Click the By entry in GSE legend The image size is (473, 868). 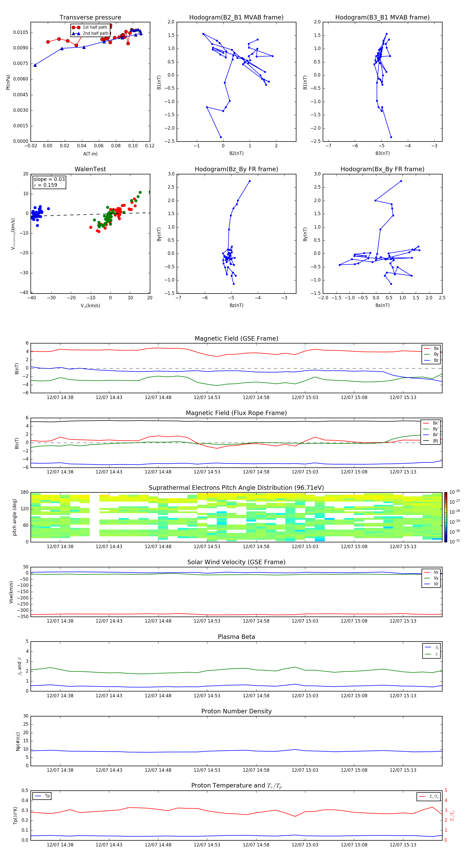431,354
